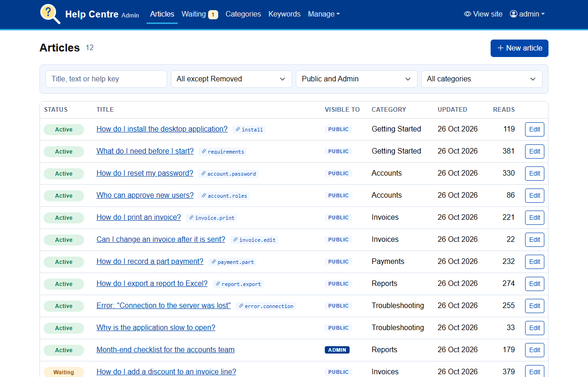Click the View site link
Viewport: 588px width, 377px height.
(483, 14)
